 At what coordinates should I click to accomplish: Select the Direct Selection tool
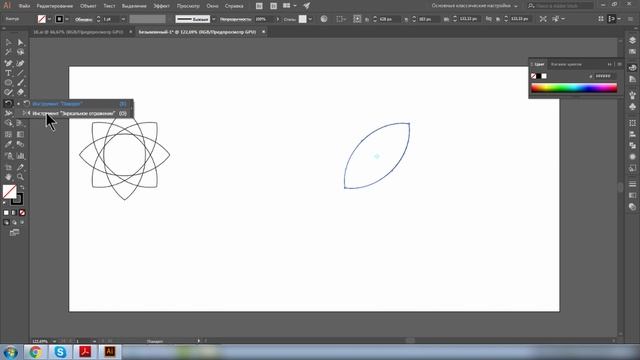coord(20,42)
